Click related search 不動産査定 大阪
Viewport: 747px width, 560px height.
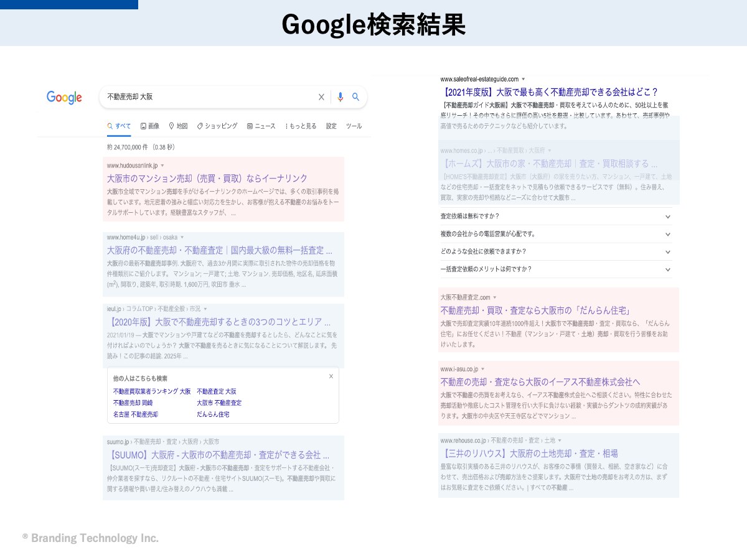(217, 391)
